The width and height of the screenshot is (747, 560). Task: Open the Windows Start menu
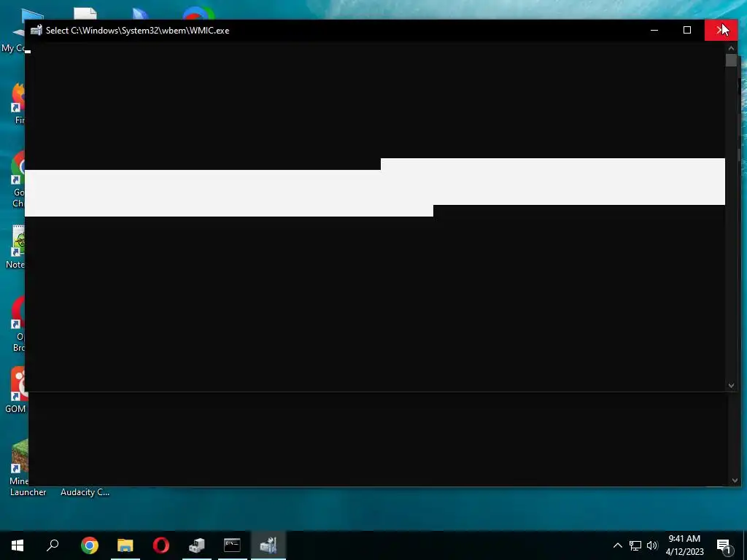[18, 545]
